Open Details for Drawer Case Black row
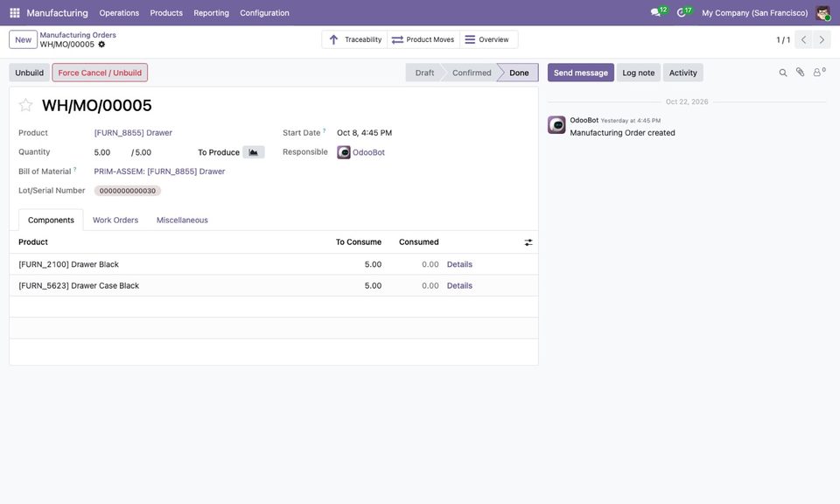 (459, 286)
